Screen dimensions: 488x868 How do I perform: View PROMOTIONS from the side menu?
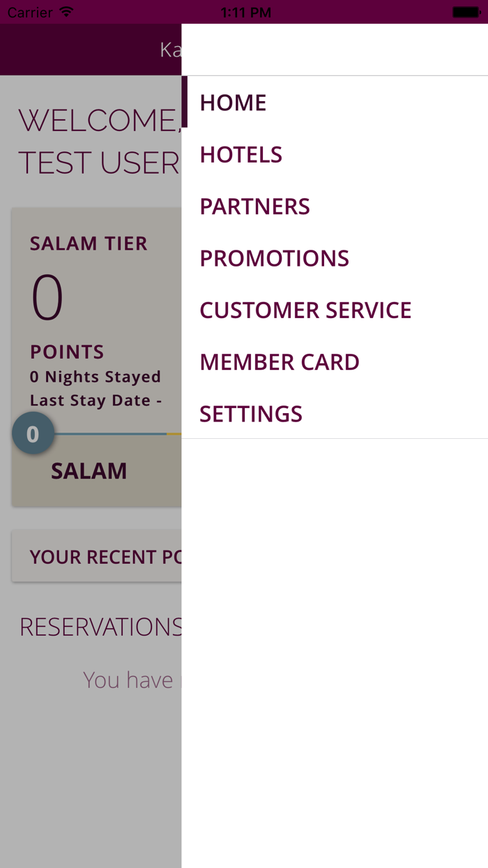pos(274,257)
